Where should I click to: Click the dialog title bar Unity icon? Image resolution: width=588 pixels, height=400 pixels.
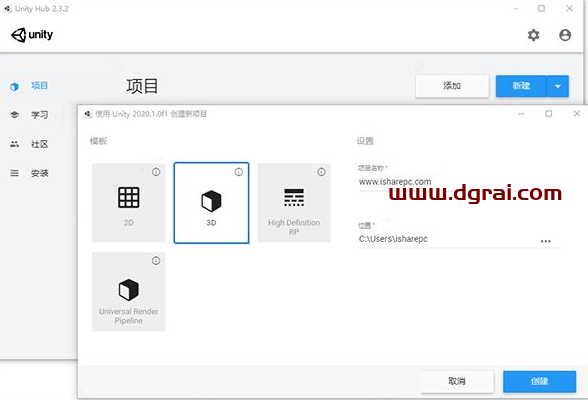pyautogui.click(x=88, y=114)
